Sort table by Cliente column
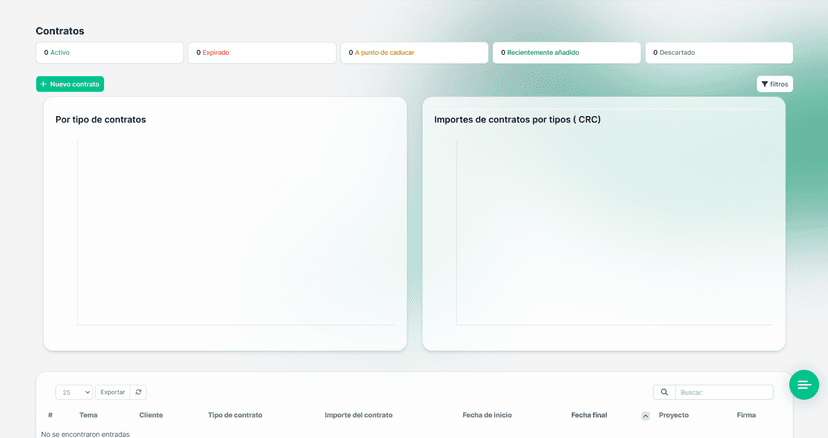The image size is (828, 438). click(151, 415)
